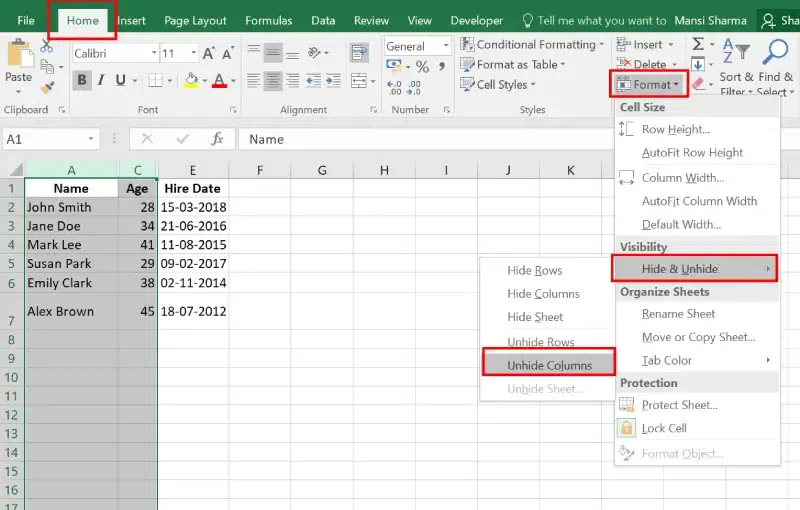The width and height of the screenshot is (800, 510).
Task: Open the font color dropdown arrow
Action: click(233, 81)
